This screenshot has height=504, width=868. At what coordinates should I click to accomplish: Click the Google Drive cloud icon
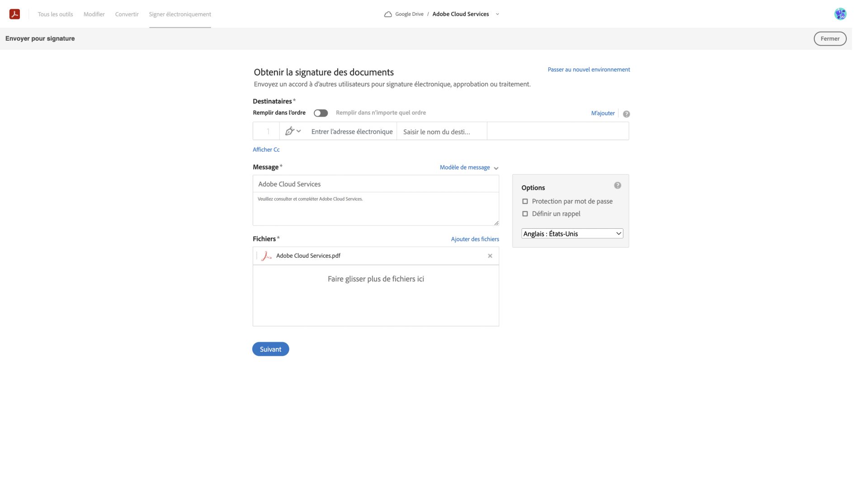point(387,14)
